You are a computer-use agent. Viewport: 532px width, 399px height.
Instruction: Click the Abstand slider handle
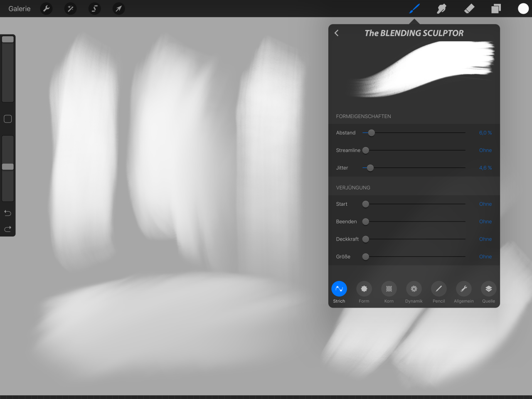tap(372, 133)
